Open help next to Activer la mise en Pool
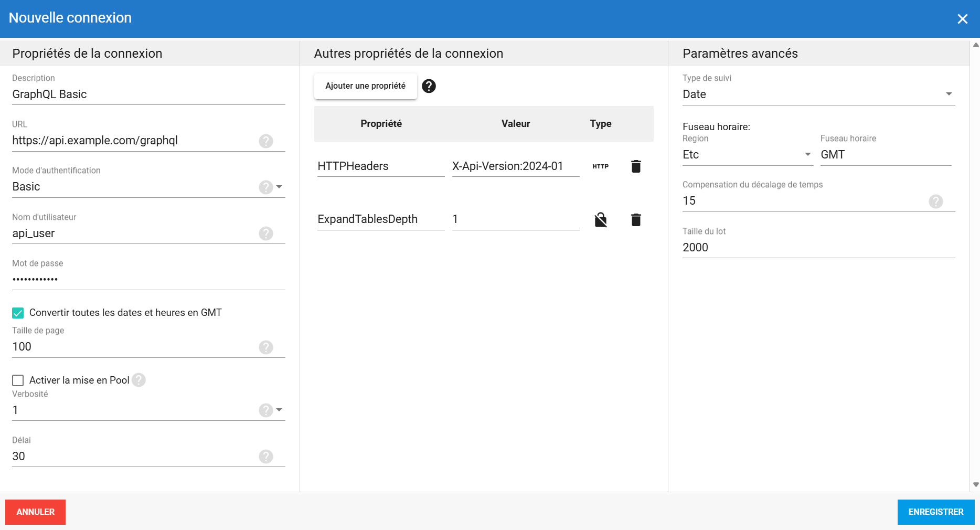Image resolution: width=980 pixels, height=530 pixels. coord(139,380)
